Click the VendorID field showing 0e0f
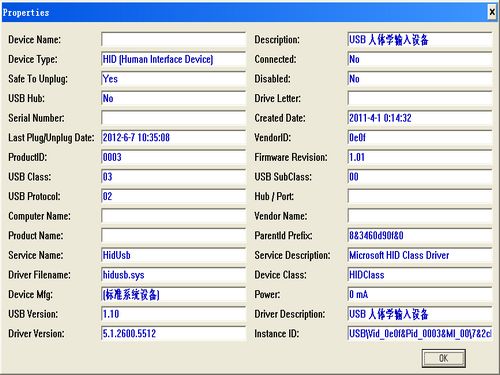This screenshot has width=500, height=375. pos(420,138)
